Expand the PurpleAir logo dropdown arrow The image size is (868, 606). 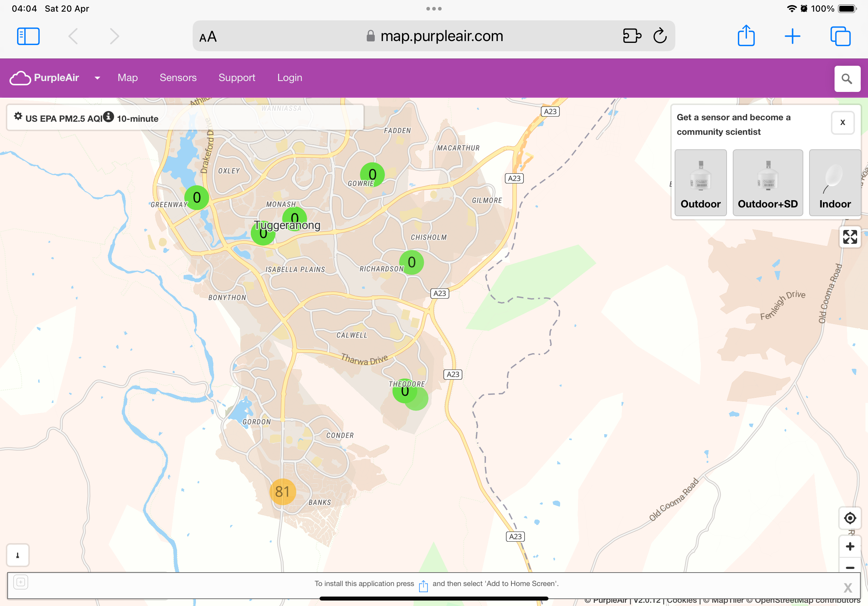tap(97, 78)
